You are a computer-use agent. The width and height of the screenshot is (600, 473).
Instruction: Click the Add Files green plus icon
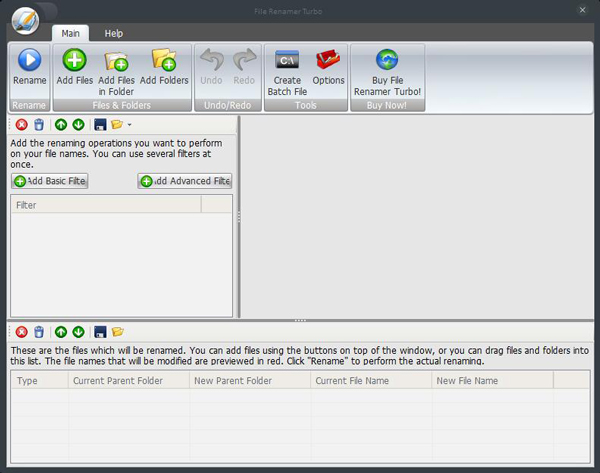click(75, 60)
